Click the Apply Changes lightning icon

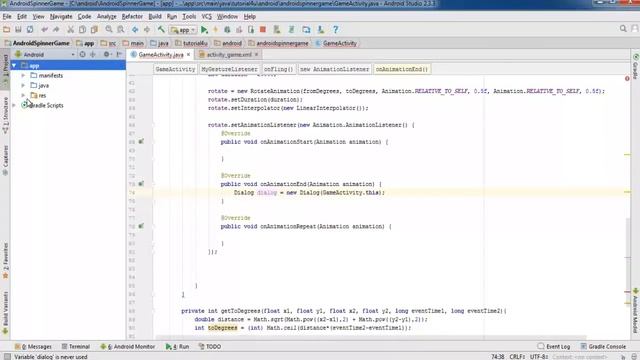(216, 29)
